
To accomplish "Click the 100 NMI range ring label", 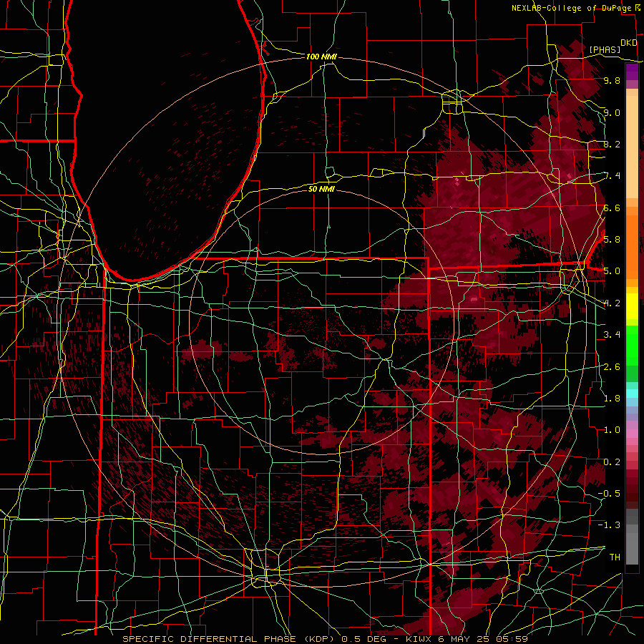I will [321, 57].
